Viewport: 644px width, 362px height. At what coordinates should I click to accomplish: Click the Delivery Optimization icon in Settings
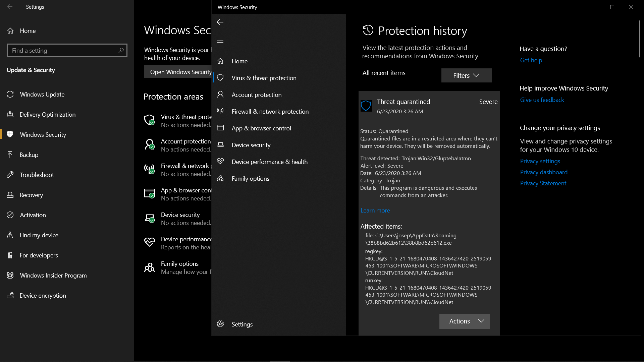pos(10,114)
